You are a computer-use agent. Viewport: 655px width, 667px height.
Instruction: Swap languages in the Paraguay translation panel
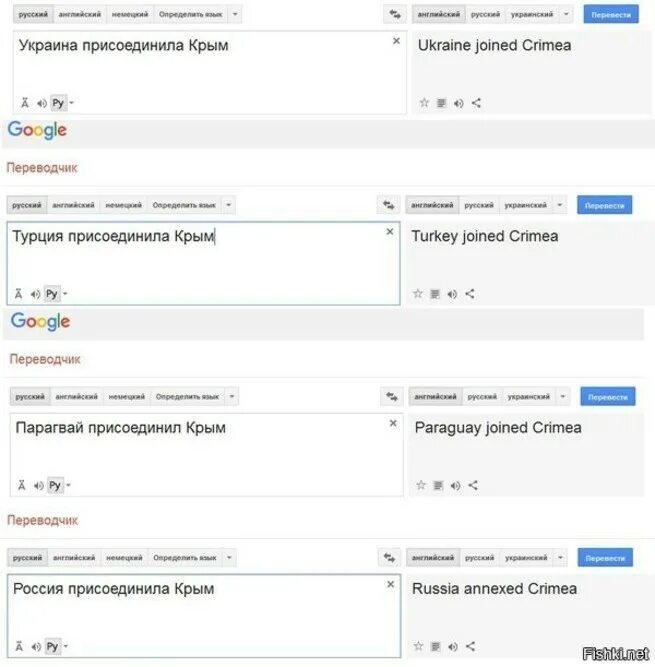tap(392, 396)
